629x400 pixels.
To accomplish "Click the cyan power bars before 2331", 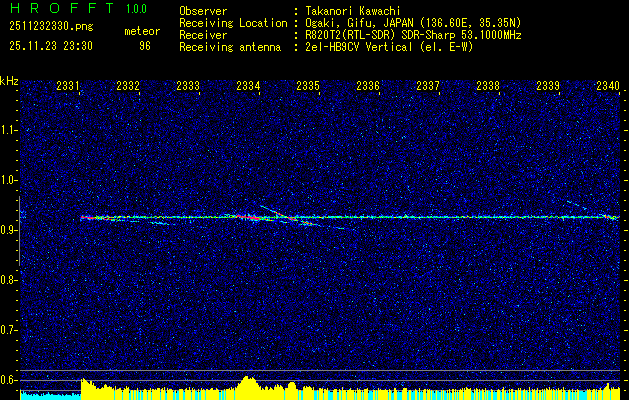I will (x=50, y=395).
